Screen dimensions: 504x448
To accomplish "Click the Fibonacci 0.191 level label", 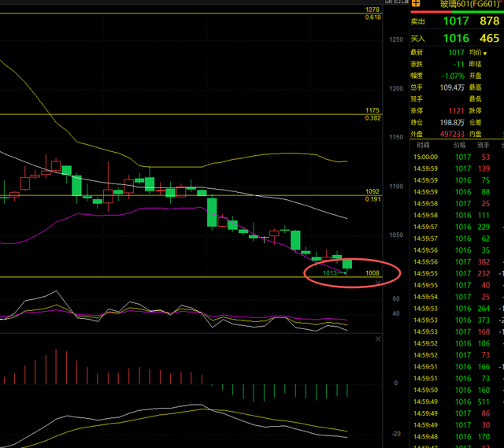I will pos(372,199).
